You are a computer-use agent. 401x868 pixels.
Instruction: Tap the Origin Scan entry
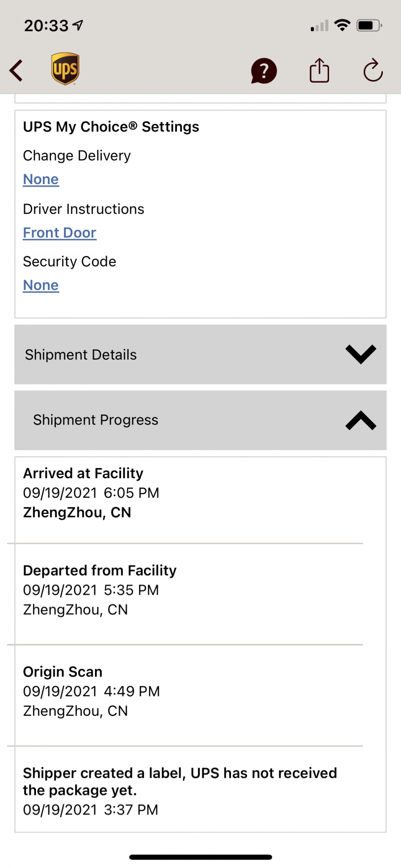[x=63, y=672]
